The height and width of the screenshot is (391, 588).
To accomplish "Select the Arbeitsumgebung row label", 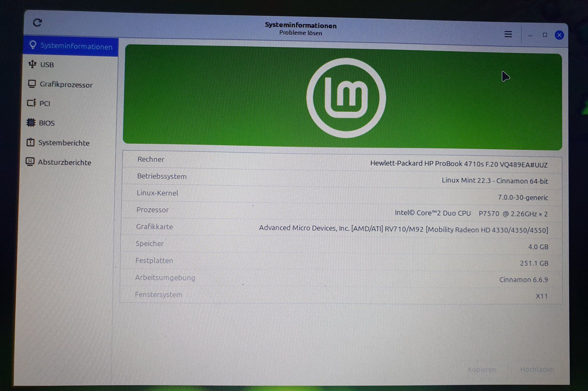I will pos(165,278).
